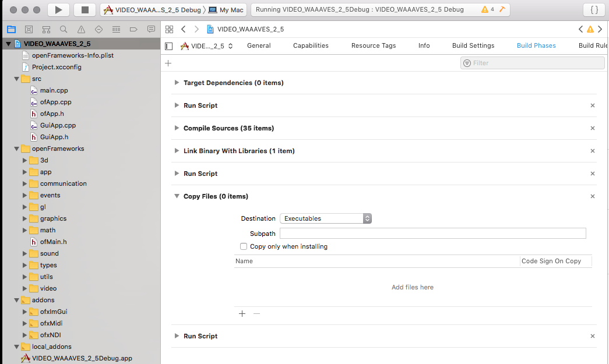Click the warning count indicator in activity bar
The image size is (609, 364).
(487, 9)
